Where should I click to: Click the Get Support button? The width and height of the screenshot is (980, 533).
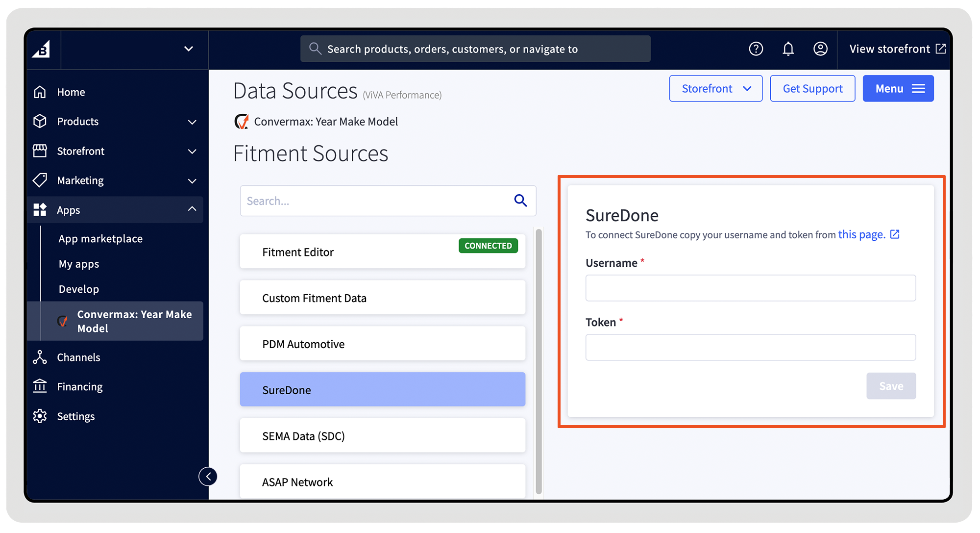[812, 89]
